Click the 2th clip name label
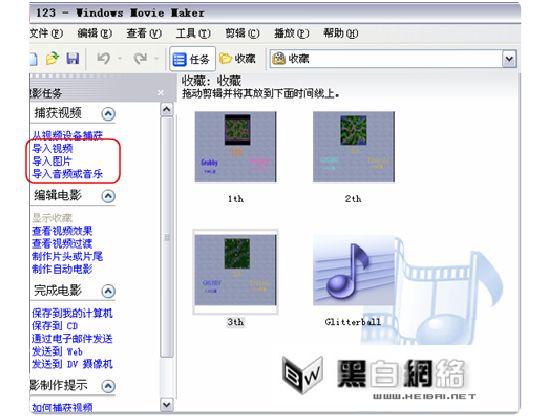This screenshot has width=554, height=416. pyautogui.click(x=353, y=199)
